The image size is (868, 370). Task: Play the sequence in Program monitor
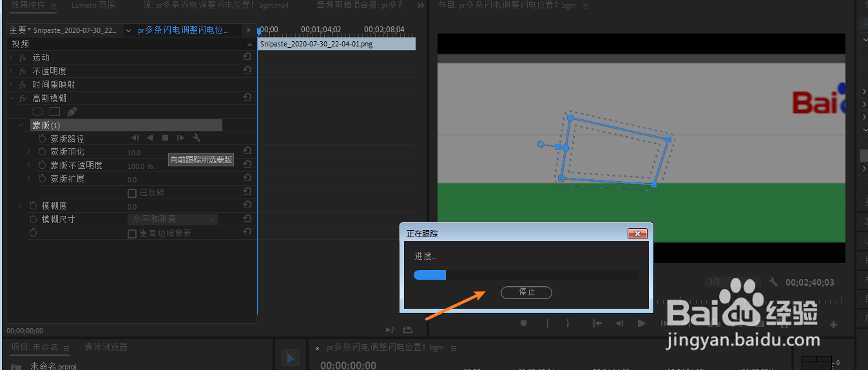click(x=641, y=324)
